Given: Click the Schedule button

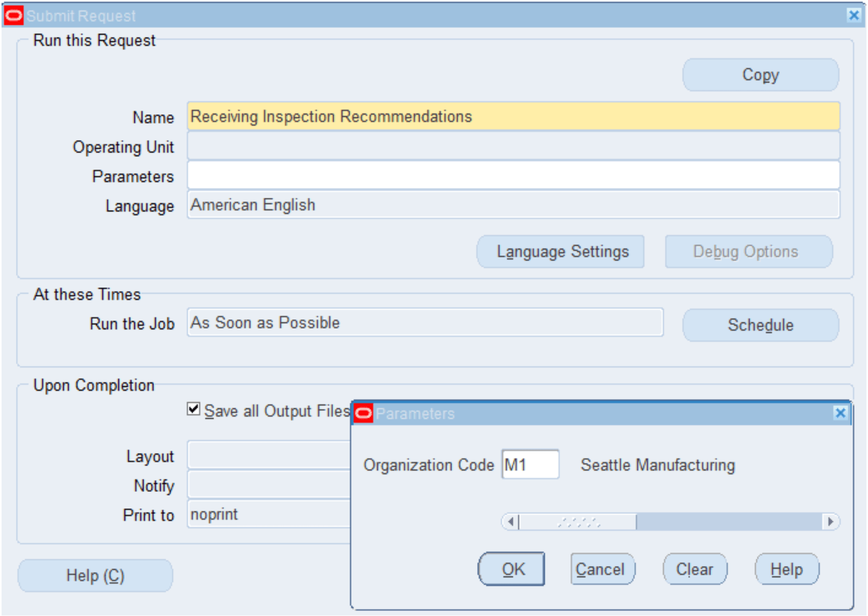Looking at the screenshot, I should tap(760, 324).
